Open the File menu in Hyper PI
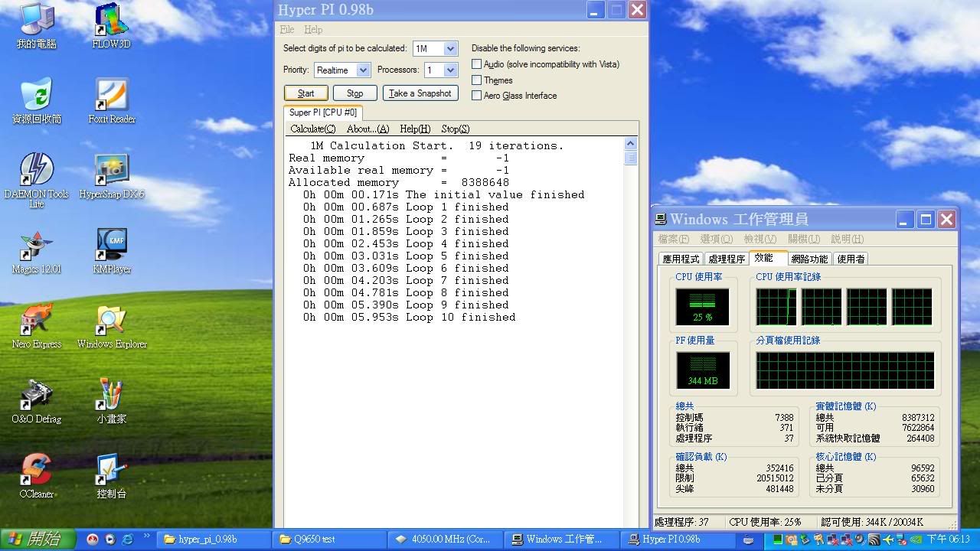 (287, 29)
